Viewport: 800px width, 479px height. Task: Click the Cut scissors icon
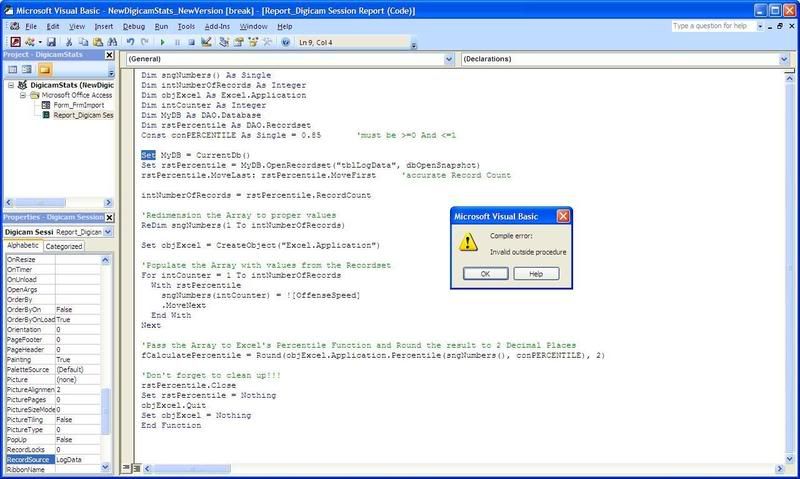[x=69, y=42]
